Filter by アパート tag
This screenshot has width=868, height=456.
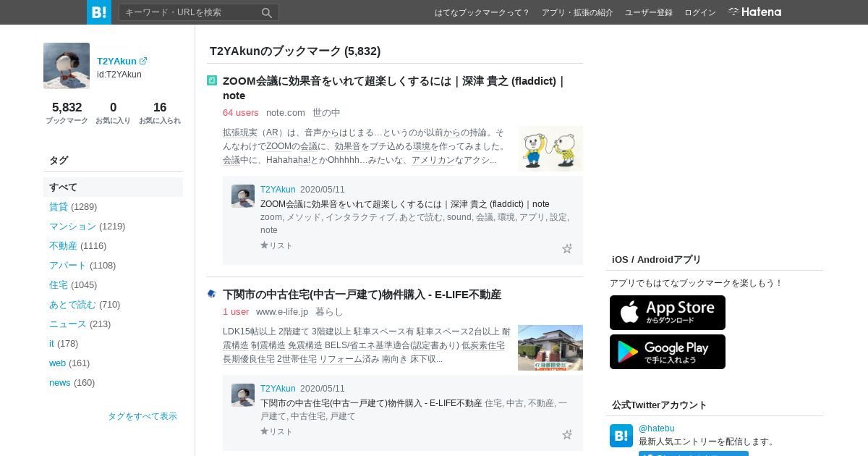click(68, 265)
